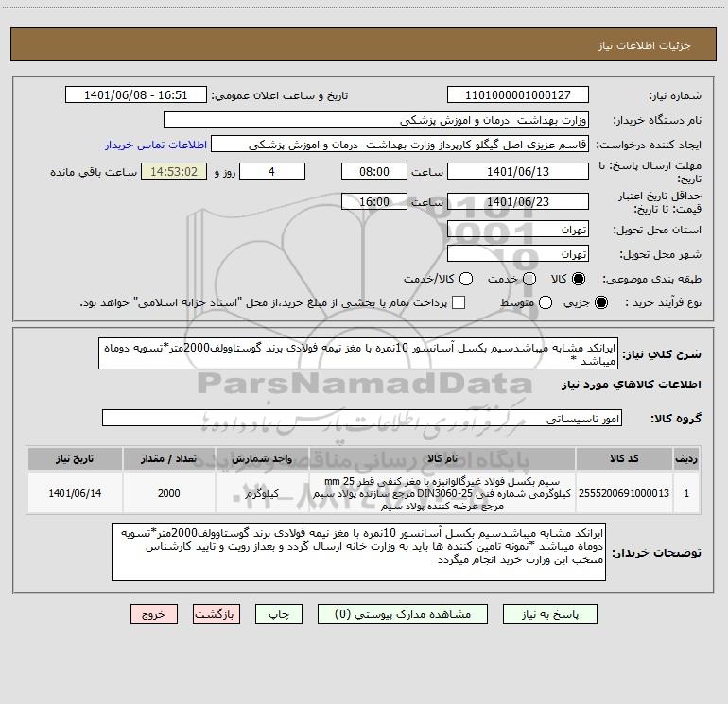This screenshot has width=728, height=704.
Task: Click the price validity date 1401/06/23
Action: coord(518,201)
